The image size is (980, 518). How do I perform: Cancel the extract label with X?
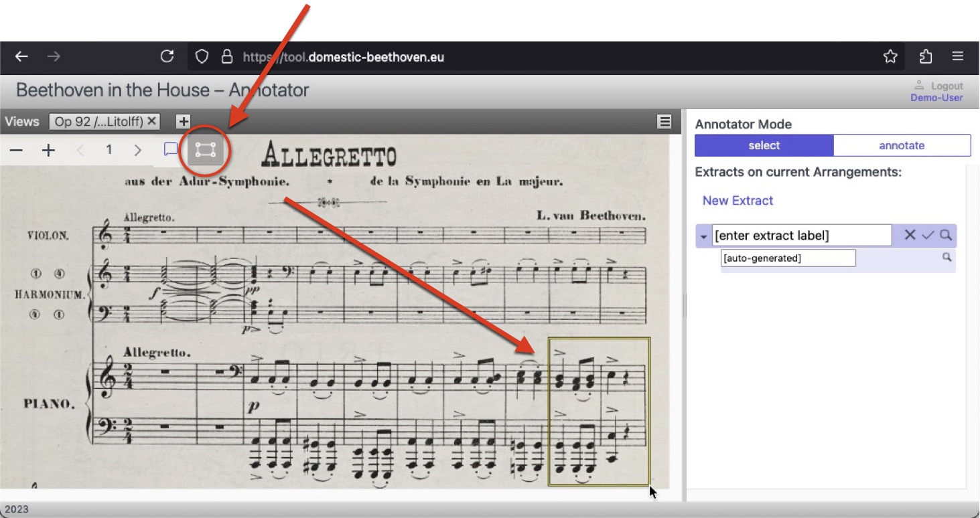910,235
